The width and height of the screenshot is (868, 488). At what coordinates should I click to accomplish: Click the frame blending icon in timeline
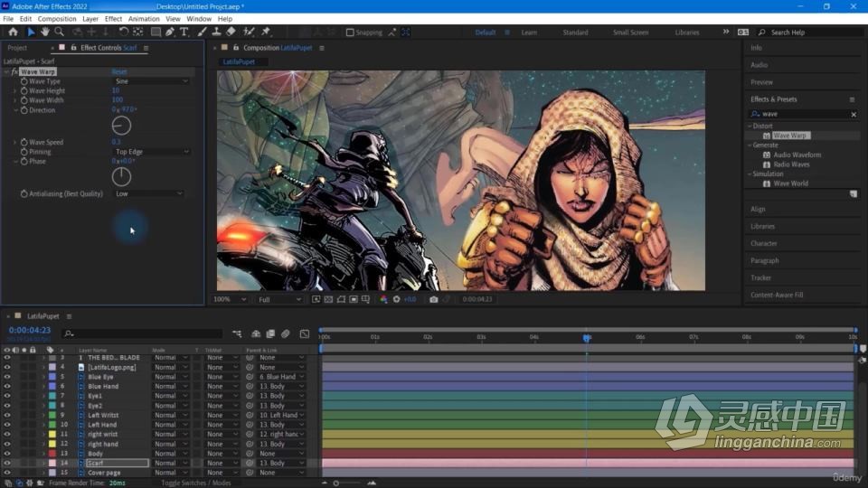[x=270, y=333]
